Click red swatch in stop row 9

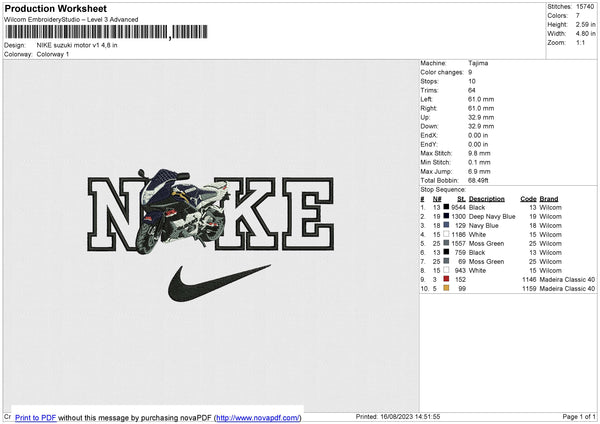[x=446, y=279]
